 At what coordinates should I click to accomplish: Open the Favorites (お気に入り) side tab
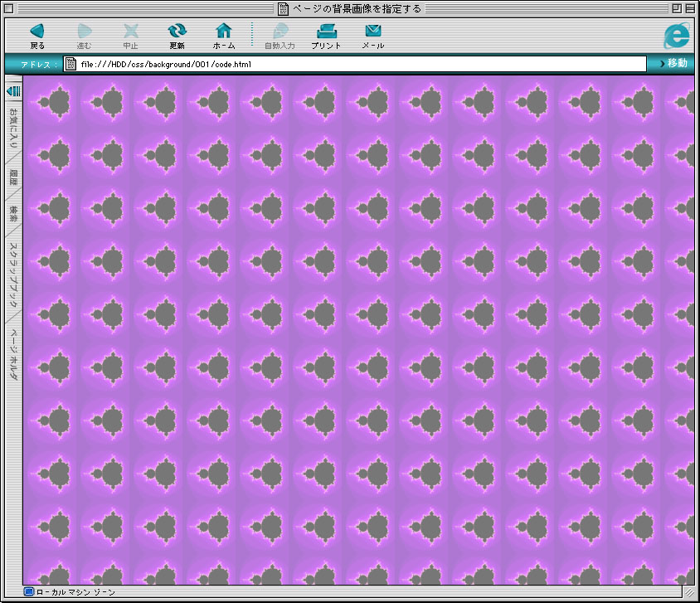point(13,129)
